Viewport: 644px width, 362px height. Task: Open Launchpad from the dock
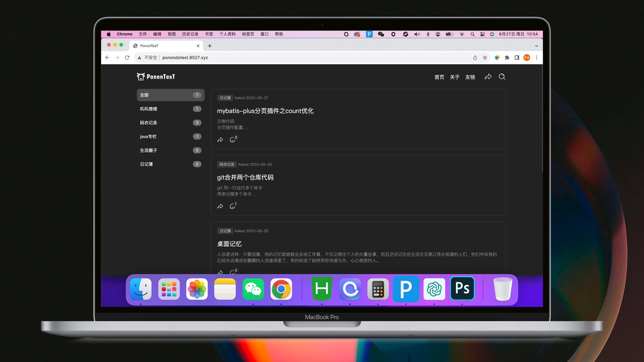click(169, 289)
